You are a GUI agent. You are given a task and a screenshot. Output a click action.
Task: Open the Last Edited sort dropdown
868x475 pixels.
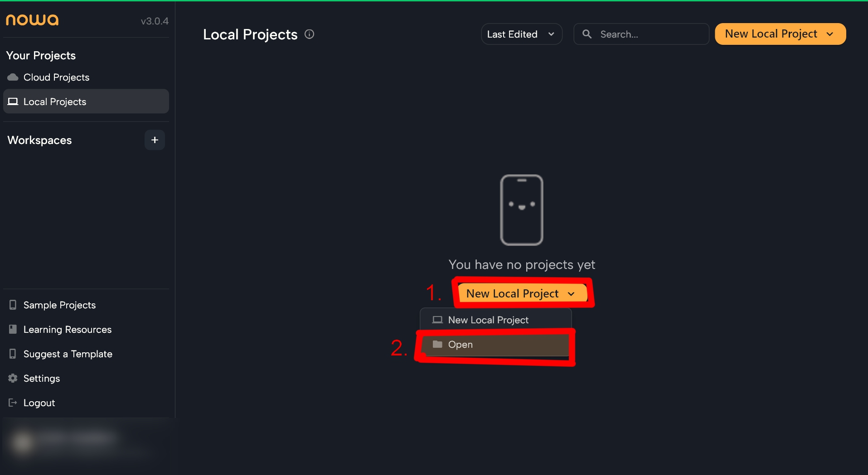[x=521, y=34]
